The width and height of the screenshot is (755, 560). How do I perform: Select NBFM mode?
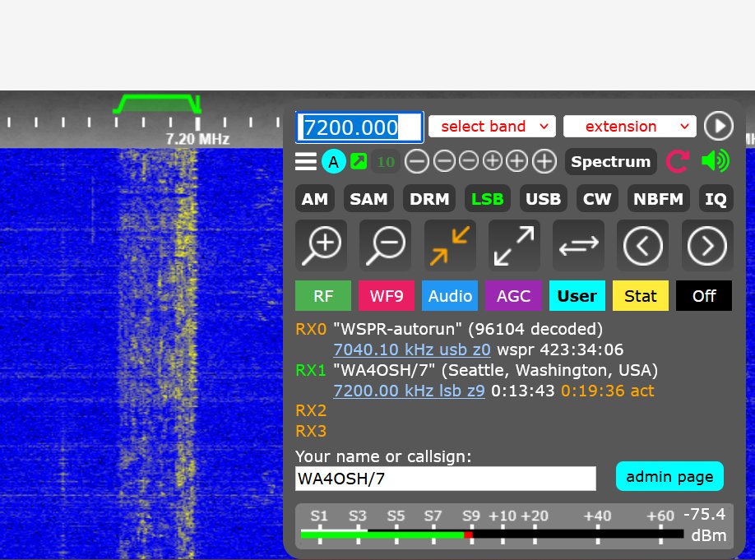[658, 198]
